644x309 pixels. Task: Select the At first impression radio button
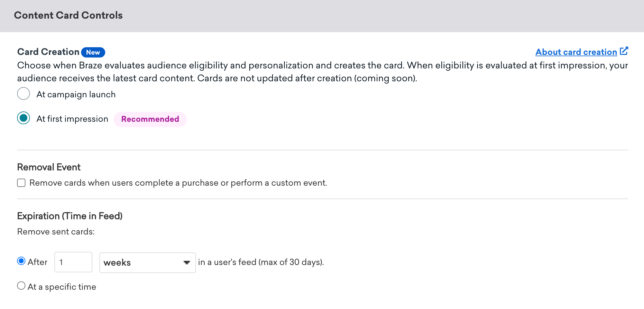(x=23, y=118)
